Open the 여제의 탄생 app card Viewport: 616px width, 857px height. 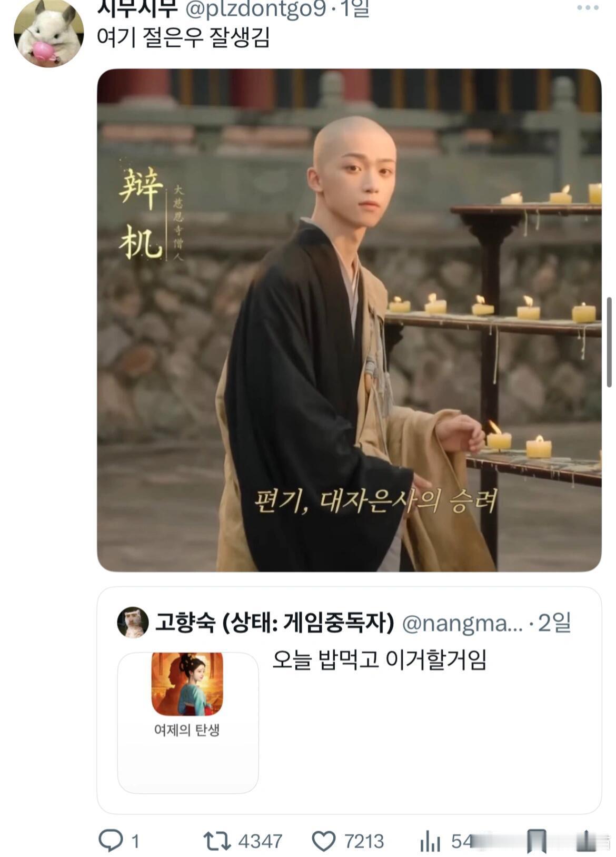(x=188, y=723)
